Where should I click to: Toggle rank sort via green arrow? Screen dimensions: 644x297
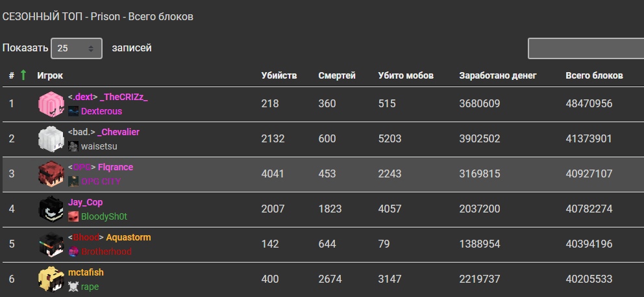coord(23,75)
